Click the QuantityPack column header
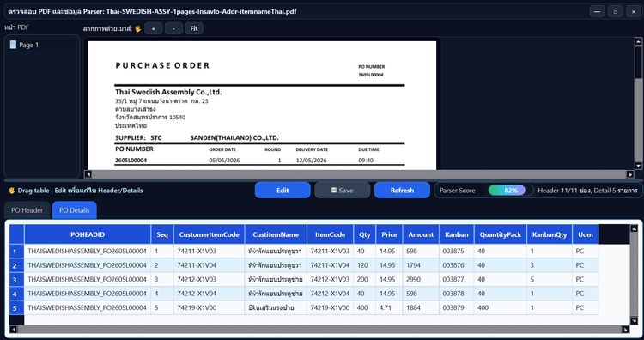644x340 pixels. pos(501,234)
